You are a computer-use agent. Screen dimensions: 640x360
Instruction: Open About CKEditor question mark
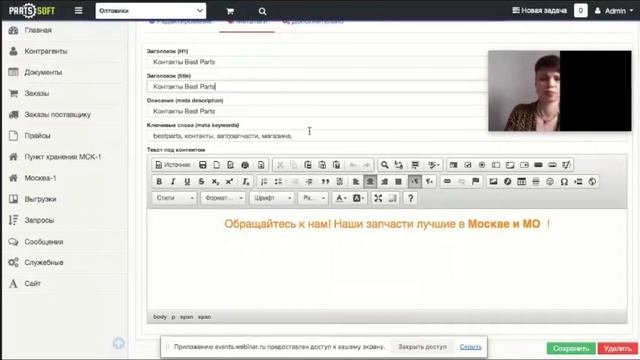(x=411, y=198)
